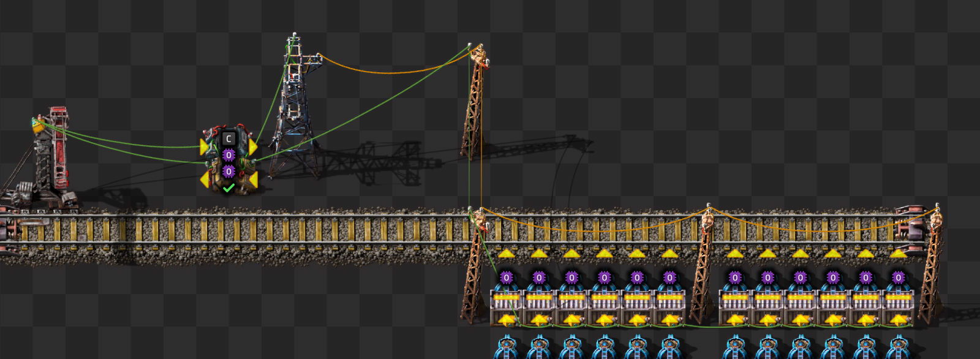
Task: Click the fifth blue inserter in the bottom row
Action: (637, 347)
